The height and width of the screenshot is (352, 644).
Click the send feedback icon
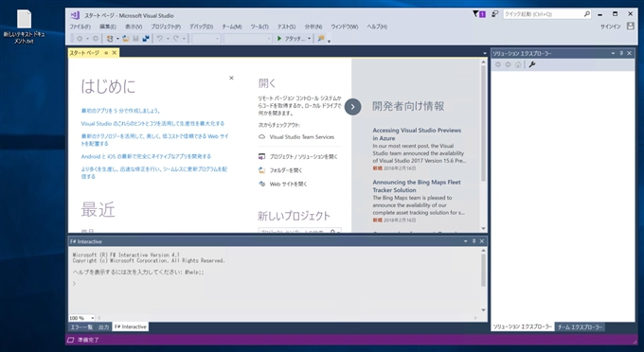click(495, 14)
